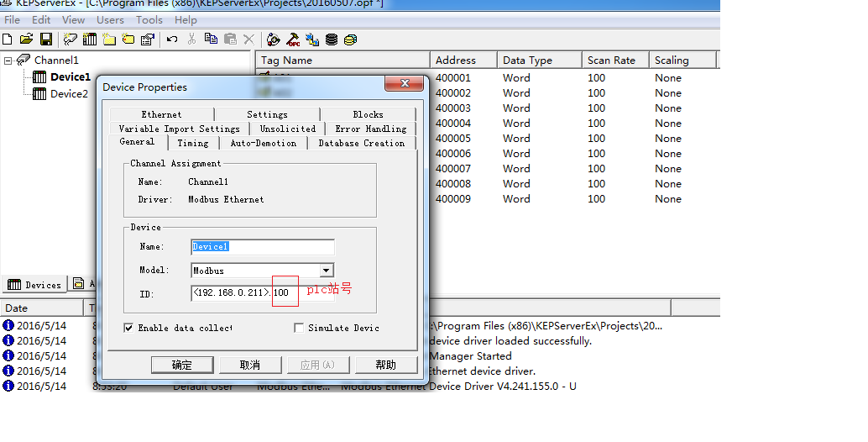Select Device2 in the tree
Screen dimensions: 868x442
pos(69,93)
